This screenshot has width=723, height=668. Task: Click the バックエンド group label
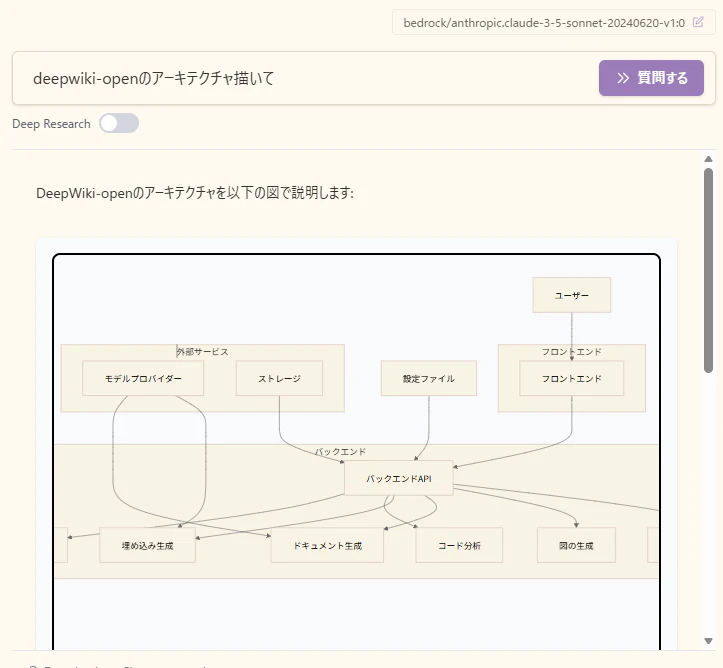[x=340, y=451]
